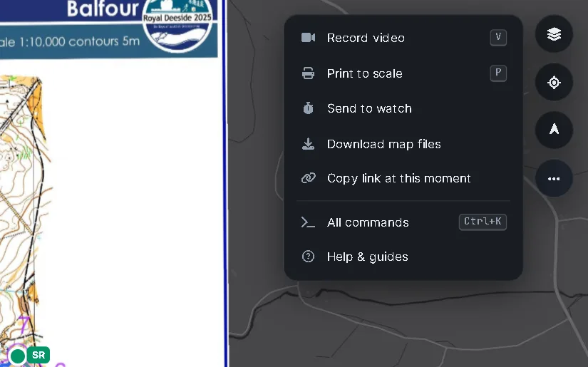Click the question mark help icon
Viewport: 588px width, 367px height.
tap(308, 257)
